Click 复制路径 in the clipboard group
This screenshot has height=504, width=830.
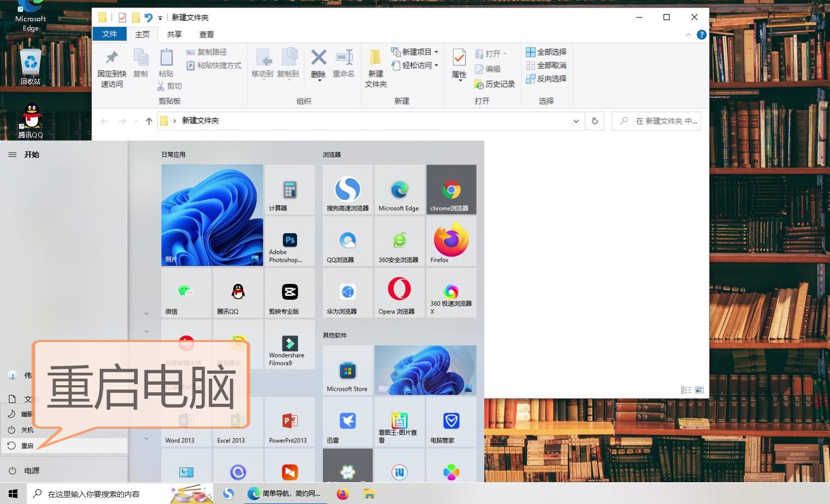tap(207, 52)
